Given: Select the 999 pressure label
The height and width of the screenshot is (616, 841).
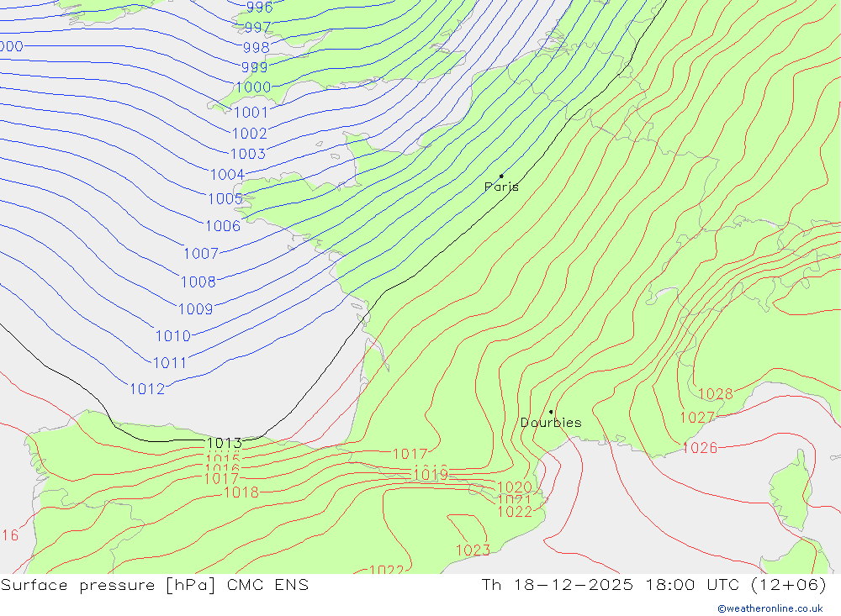Looking at the screenshot, I should click(254, 67).
